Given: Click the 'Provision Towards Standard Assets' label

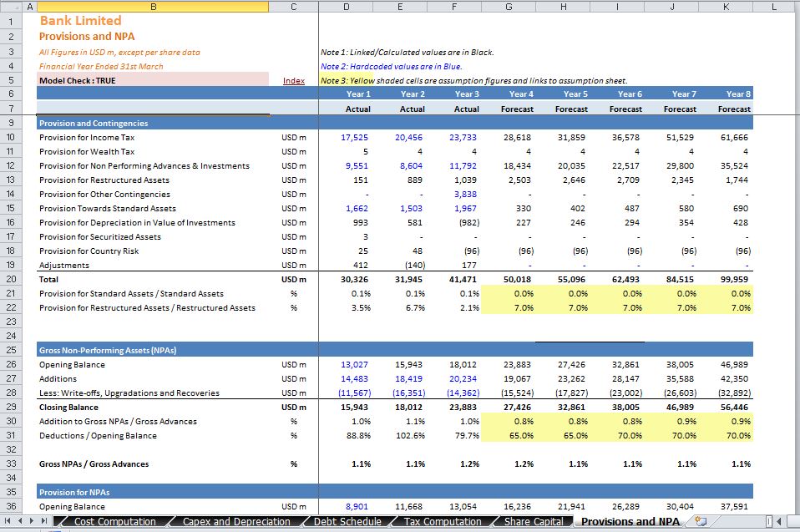Looking at the screenshot, I should pos(108,208).
